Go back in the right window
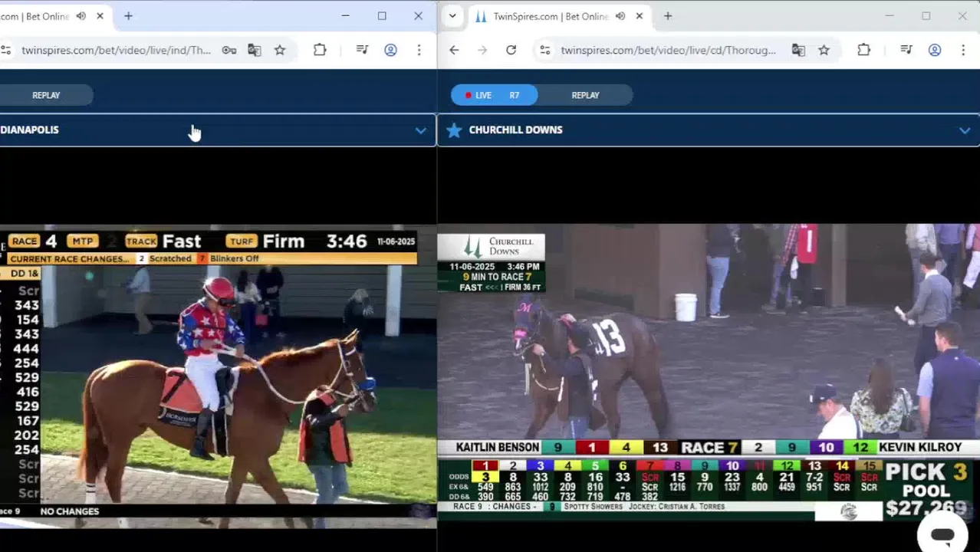The width and height of the screenshot is (980, 552). [454, 50]
